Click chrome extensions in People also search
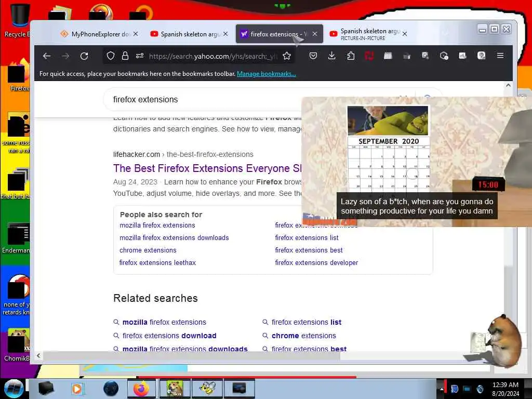Viewport: 532px width, 399px height. tap(148, 250)
